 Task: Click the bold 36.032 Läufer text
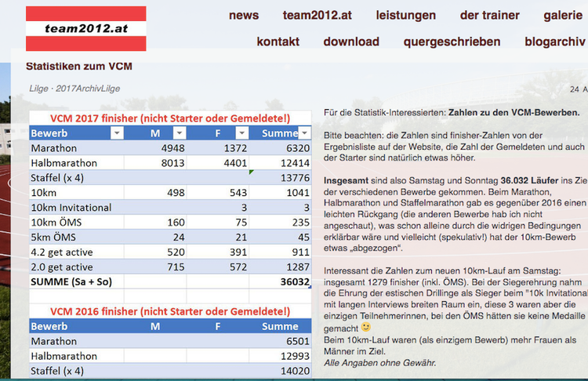point(529,180)
